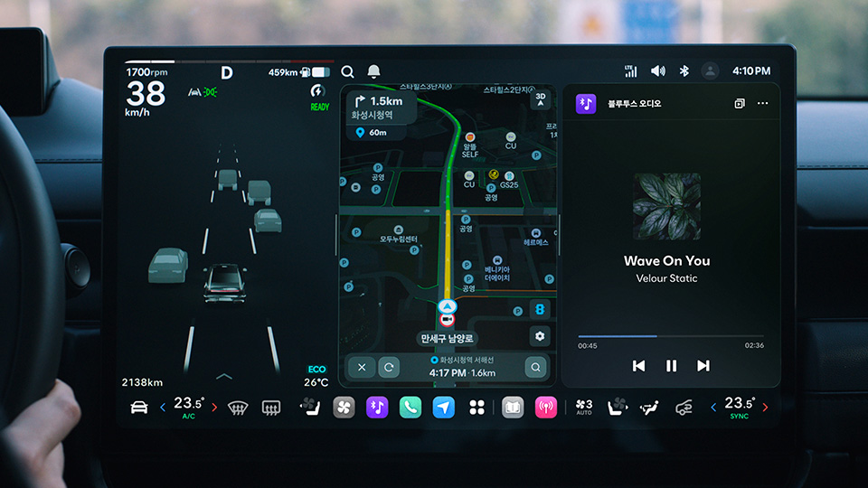The image size is (868, 488).
Task: Search along the route magnifier button
Action: [535, 368]
